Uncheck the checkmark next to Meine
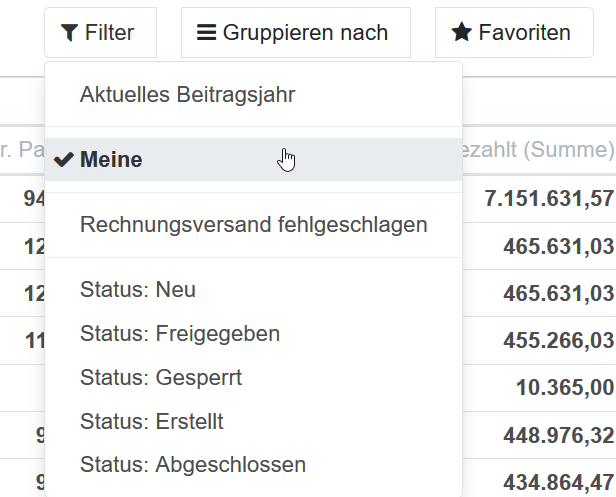The width and height of the screenshot is (616, 497). (x=64, y=160)
